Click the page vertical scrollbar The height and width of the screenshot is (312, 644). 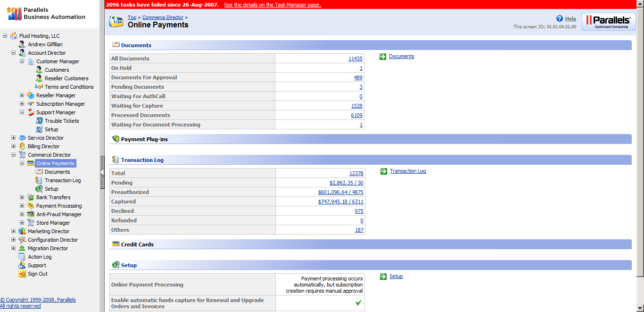640,156
